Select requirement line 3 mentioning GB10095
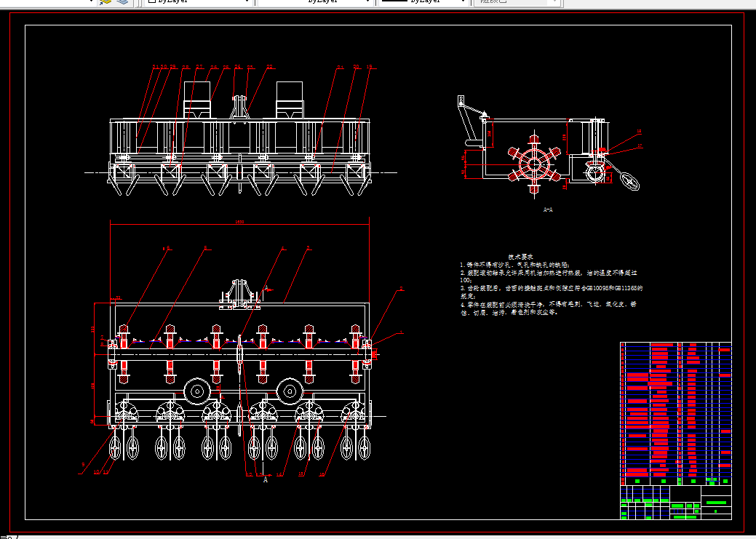This screenshot has width=756, height=539. tap(551, 292)
